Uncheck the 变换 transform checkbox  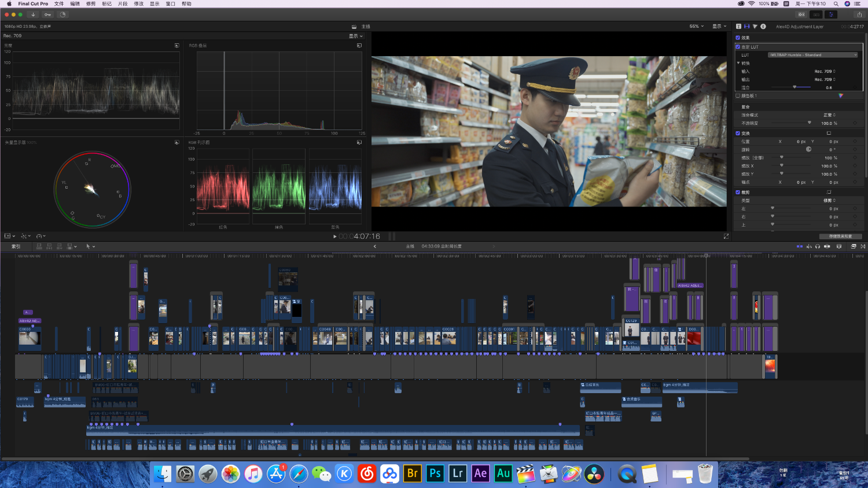pyautogui.click(x=738, y=134)
